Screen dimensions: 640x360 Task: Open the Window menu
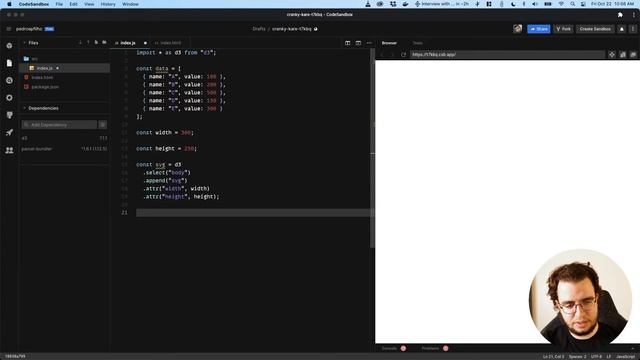click(130, 4)
